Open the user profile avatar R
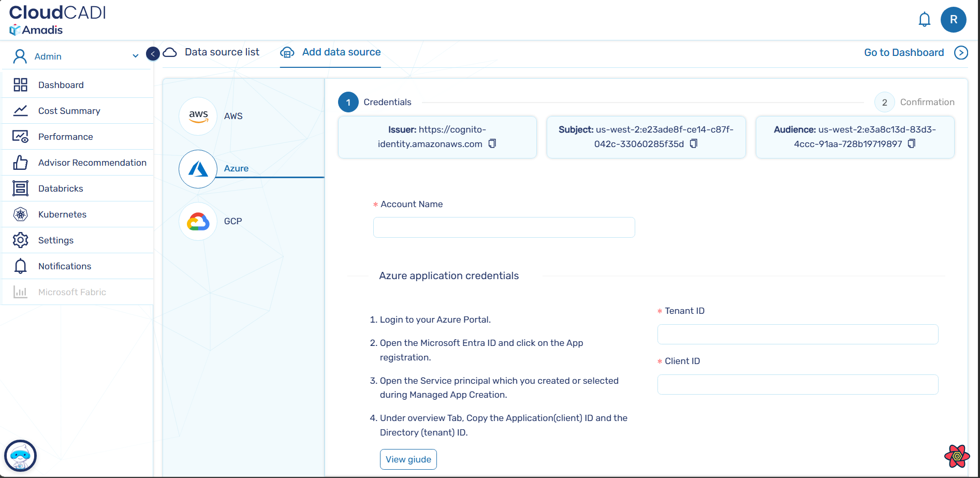 (x=953, y=20)
